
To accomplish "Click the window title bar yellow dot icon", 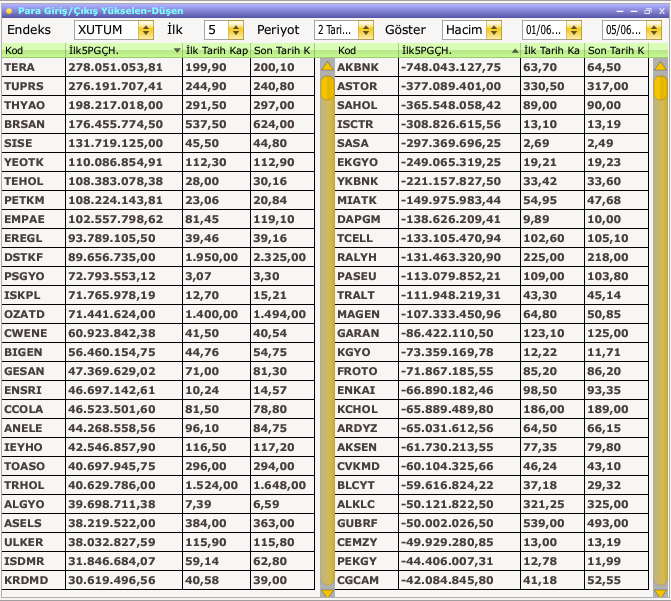I will click(9, 11).
